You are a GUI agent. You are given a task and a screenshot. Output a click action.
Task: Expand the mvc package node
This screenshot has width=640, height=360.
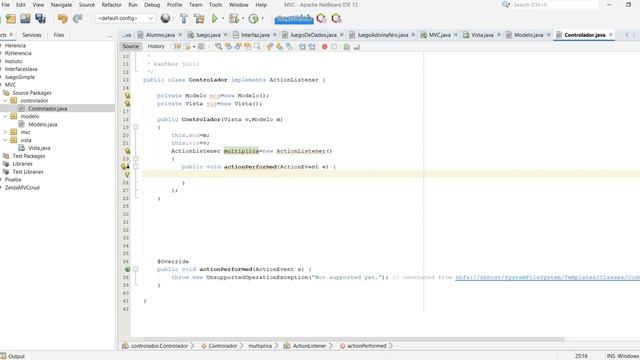click(x=5, y=132)
